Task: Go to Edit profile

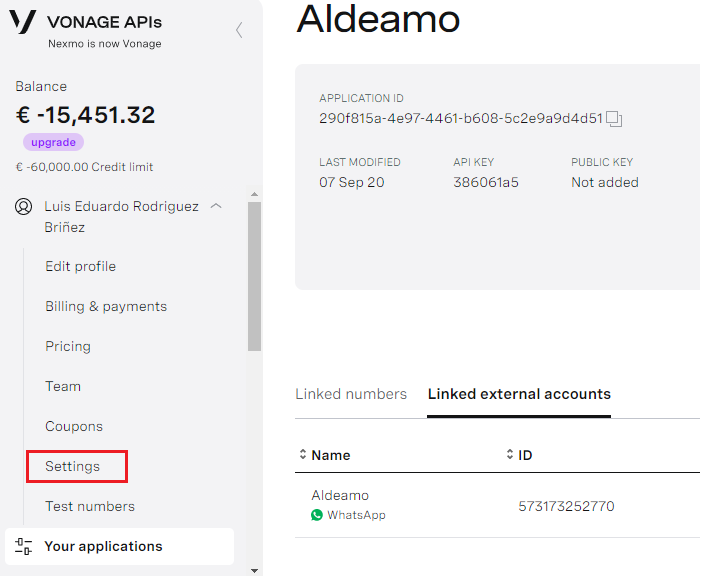Action: [x=81, y=266]
